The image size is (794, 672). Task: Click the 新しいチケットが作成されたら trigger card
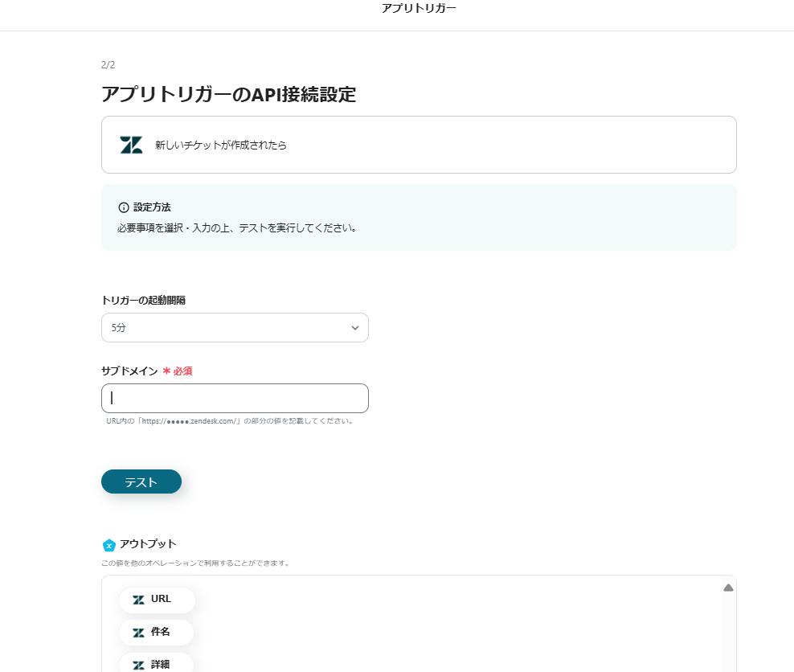pyautogui.click(x=419, y=145)
